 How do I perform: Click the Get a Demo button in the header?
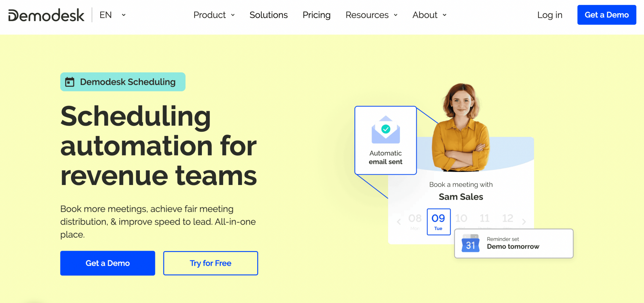(x=606, y=15)
